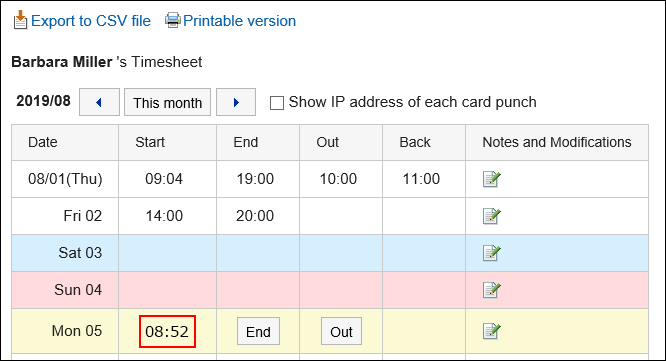Go to next month with right arrow
Screen dimensions: 666x361
(x=236, y=102)
